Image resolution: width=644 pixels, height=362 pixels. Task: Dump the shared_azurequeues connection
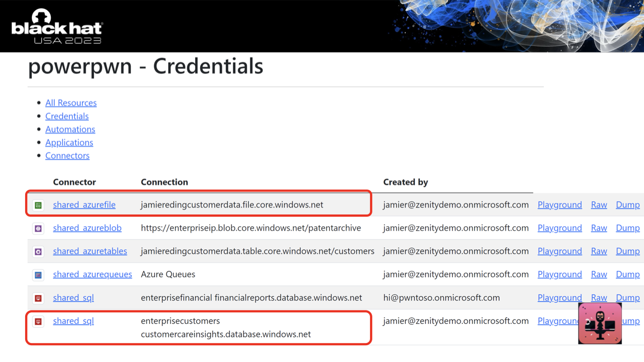click(628, 274)
